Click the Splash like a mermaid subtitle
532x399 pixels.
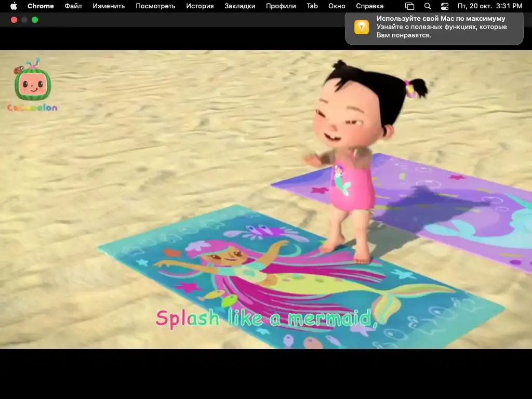(x=267, y=318)
